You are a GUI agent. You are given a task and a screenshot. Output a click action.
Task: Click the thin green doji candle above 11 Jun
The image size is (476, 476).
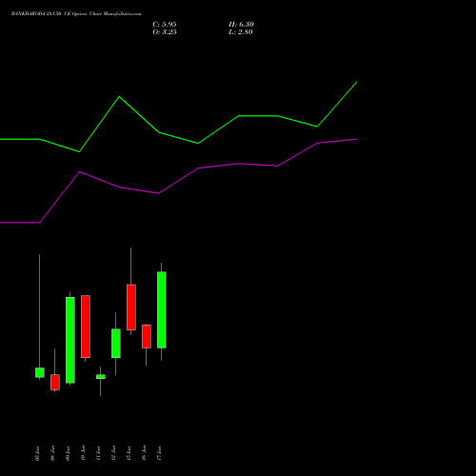coord(101,377)
